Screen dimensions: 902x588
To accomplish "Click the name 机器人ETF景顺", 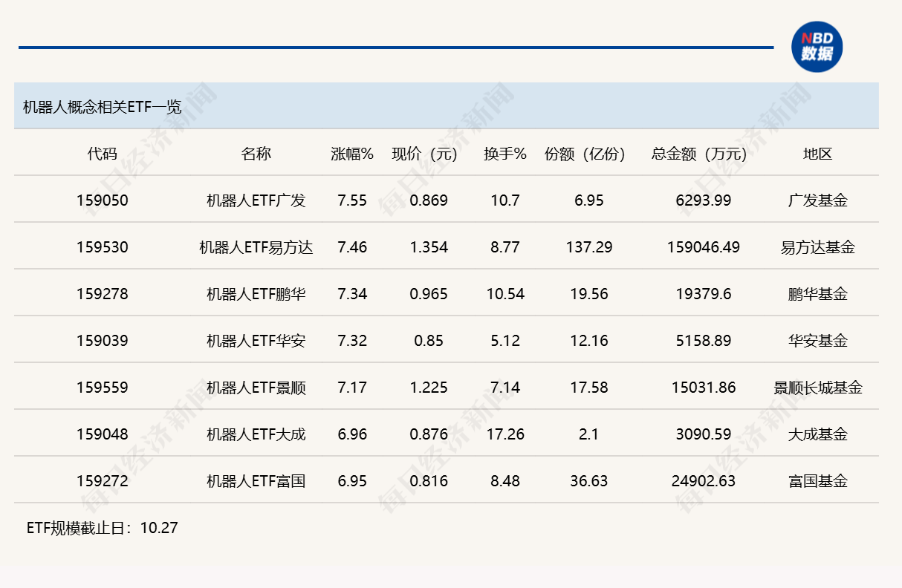I will click(x=256, y=388).
